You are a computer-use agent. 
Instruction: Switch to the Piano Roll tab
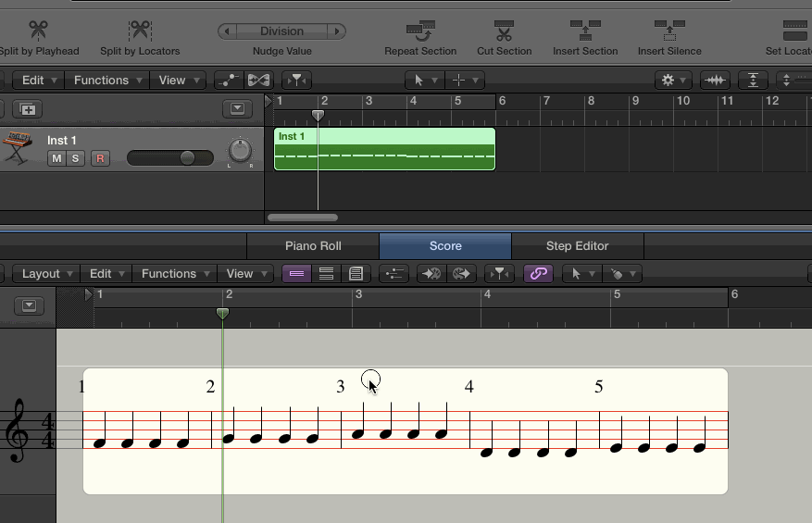click(x=313, y=246)
